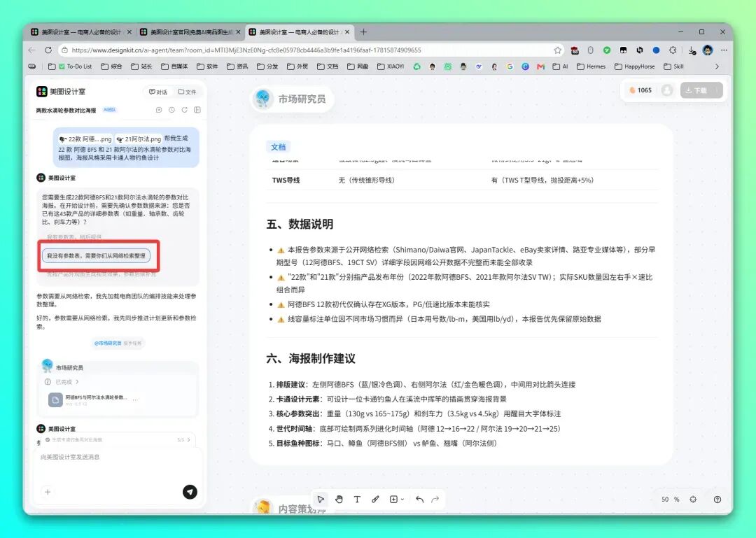Click the 两款水滴轮参数对比海报 conversation title

pyautogui.click(x=66, y=111)
